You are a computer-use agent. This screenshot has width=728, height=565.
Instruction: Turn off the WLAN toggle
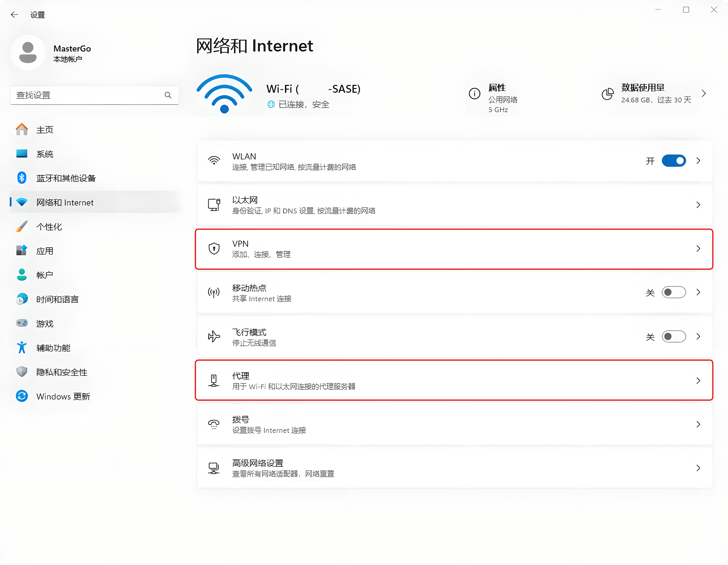point(674,161)
